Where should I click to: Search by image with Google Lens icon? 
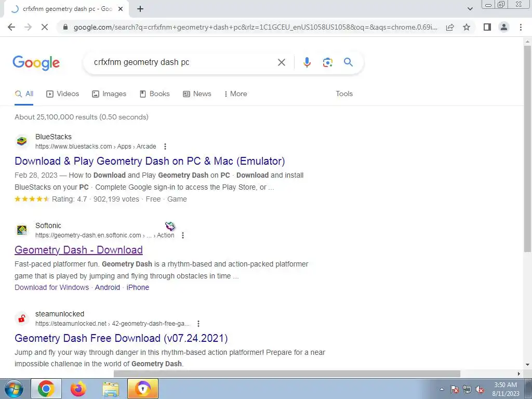[x=327, y=62]
